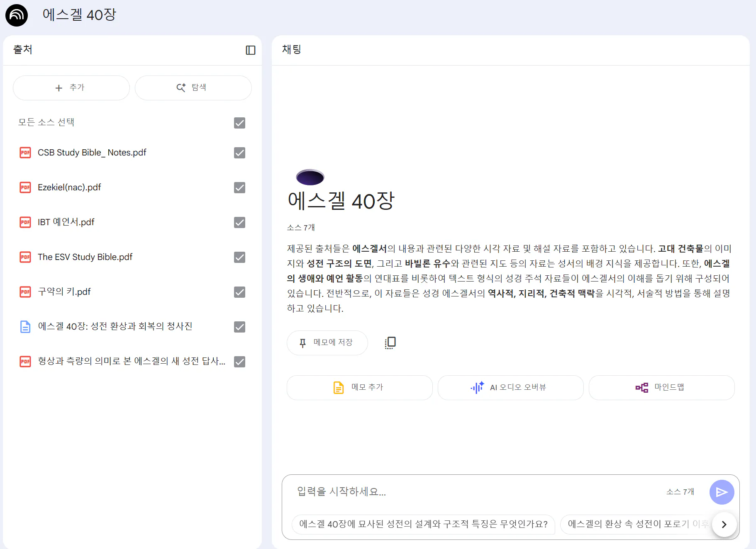The image size is (756, 549).
Task: Click the PDF icon for The ESV Study Bible.pdf
Action: 25,257
